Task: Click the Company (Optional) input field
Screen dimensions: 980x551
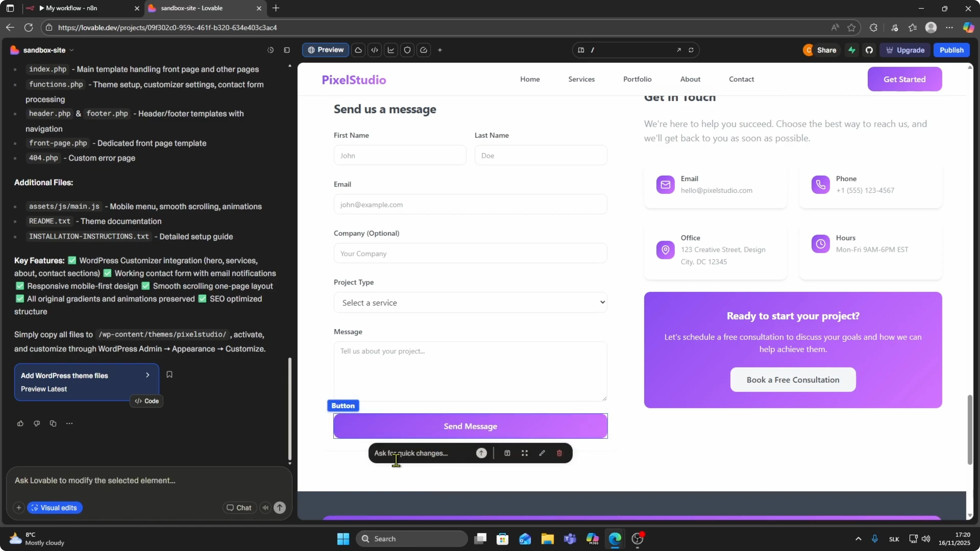Action: 470,253
